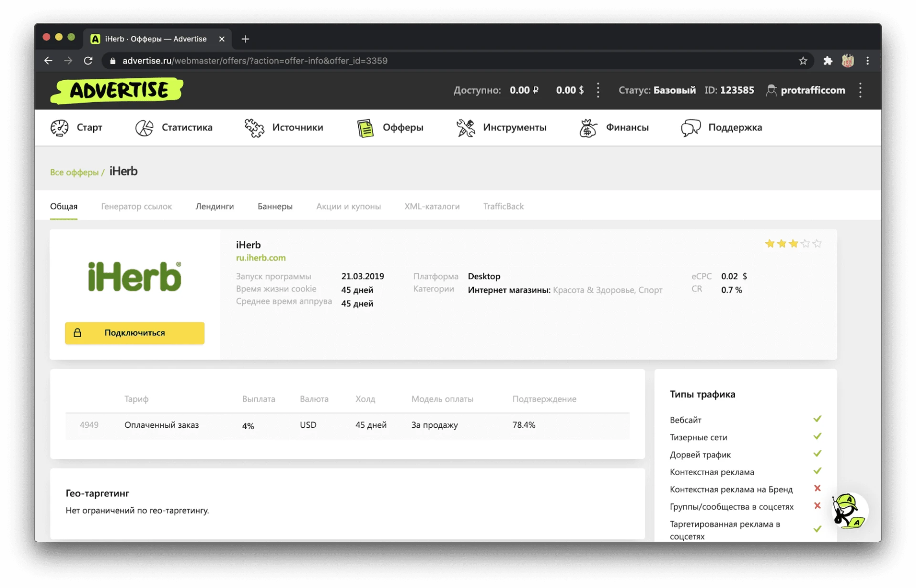Bookmark page with star icon in address bar
This screenshot has width=916, height=588.
803,61
